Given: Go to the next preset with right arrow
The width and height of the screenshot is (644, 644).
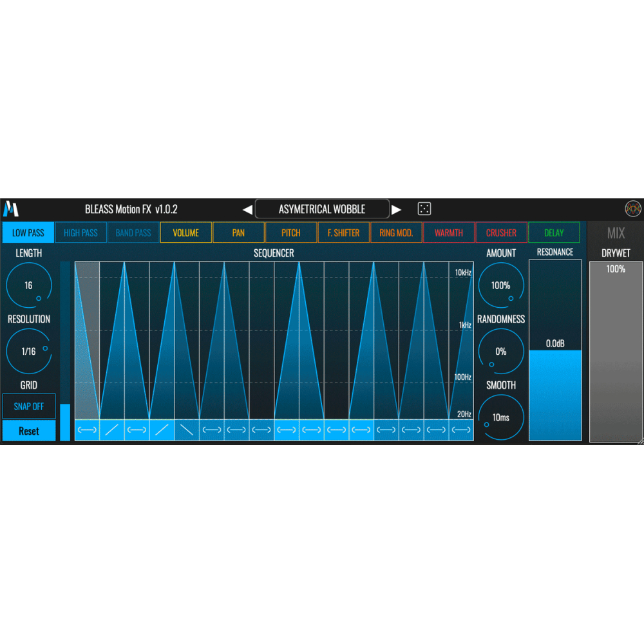Looking at the screenshot, I should coord(397,209).
